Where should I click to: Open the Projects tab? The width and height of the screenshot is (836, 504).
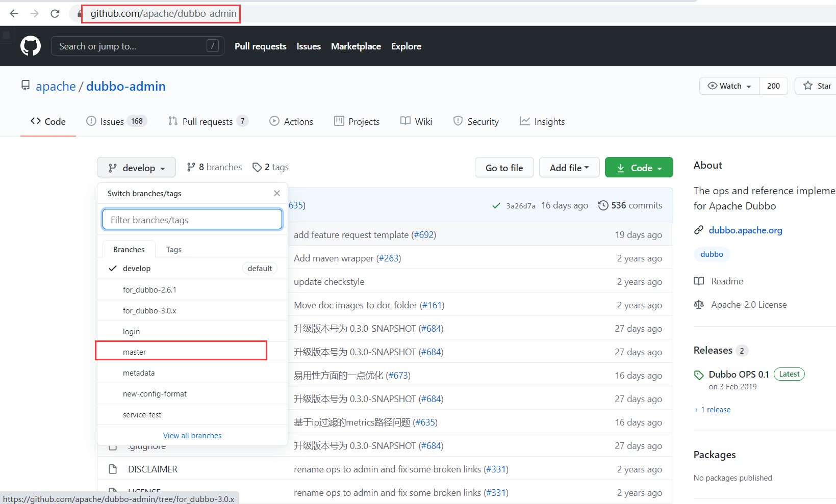[x=357, y=121]
